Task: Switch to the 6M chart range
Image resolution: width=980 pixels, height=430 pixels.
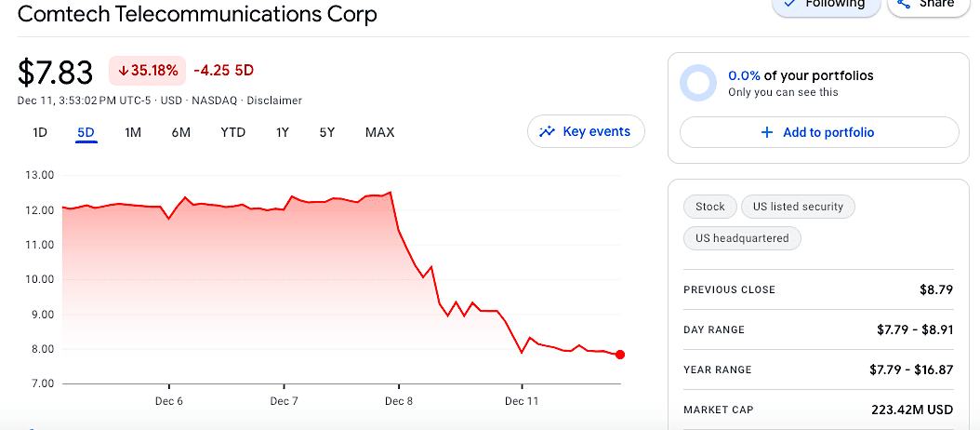Action: [180, 132]
